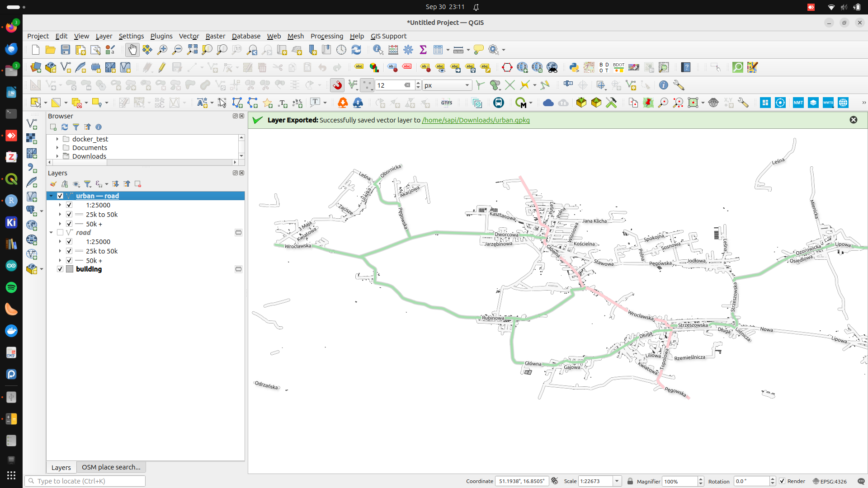Open the Processing menu

pos(327,36)
